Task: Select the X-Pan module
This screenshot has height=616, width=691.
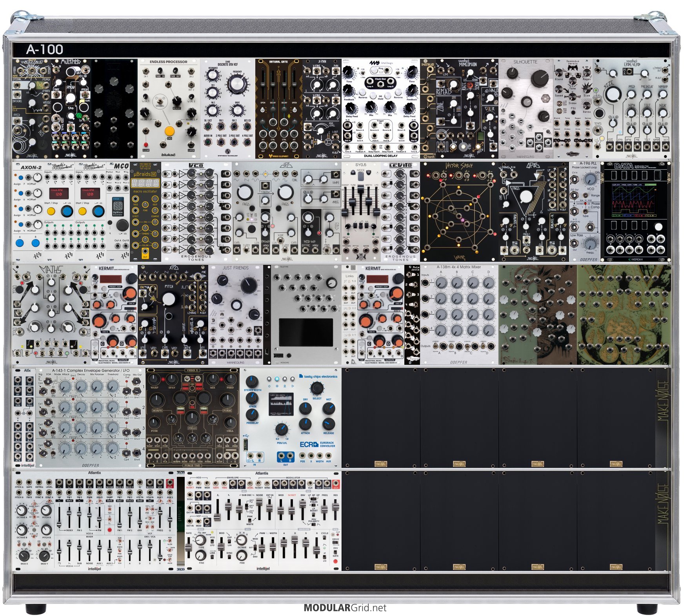Action: (x=322, y=109)
